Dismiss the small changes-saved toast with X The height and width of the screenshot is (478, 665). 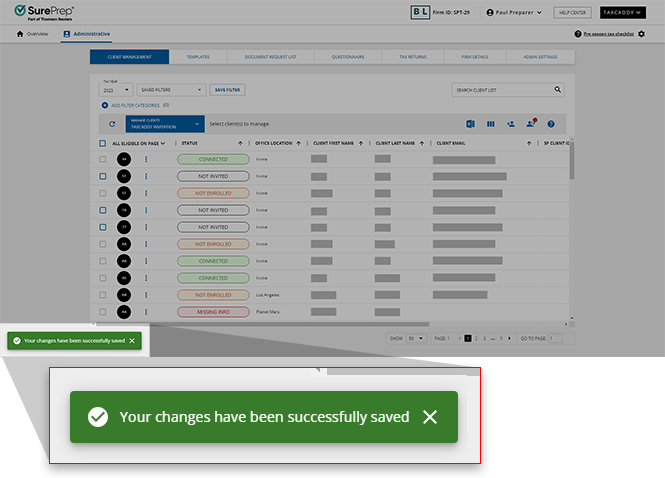(x=132, y=341)
